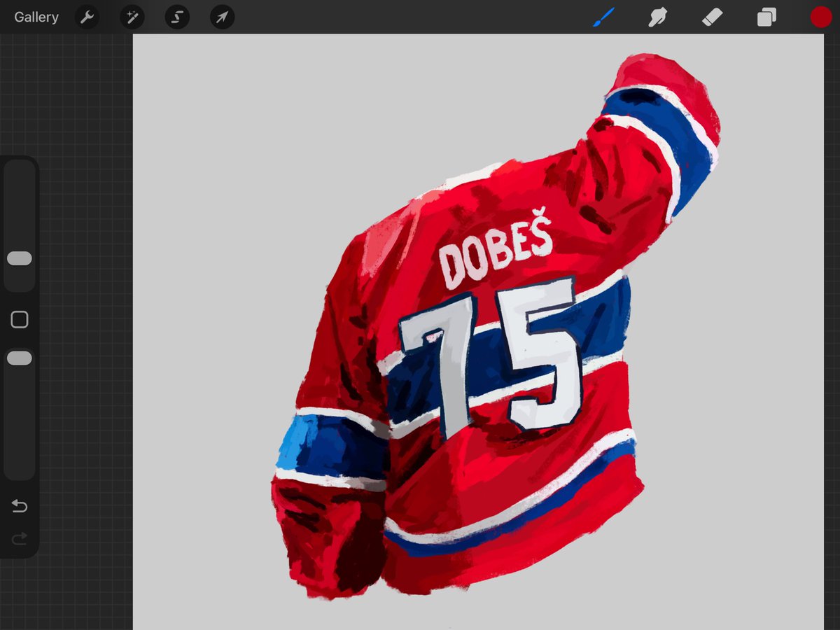
Task: Open the Gallery view
Action: (x=36, y=17)
